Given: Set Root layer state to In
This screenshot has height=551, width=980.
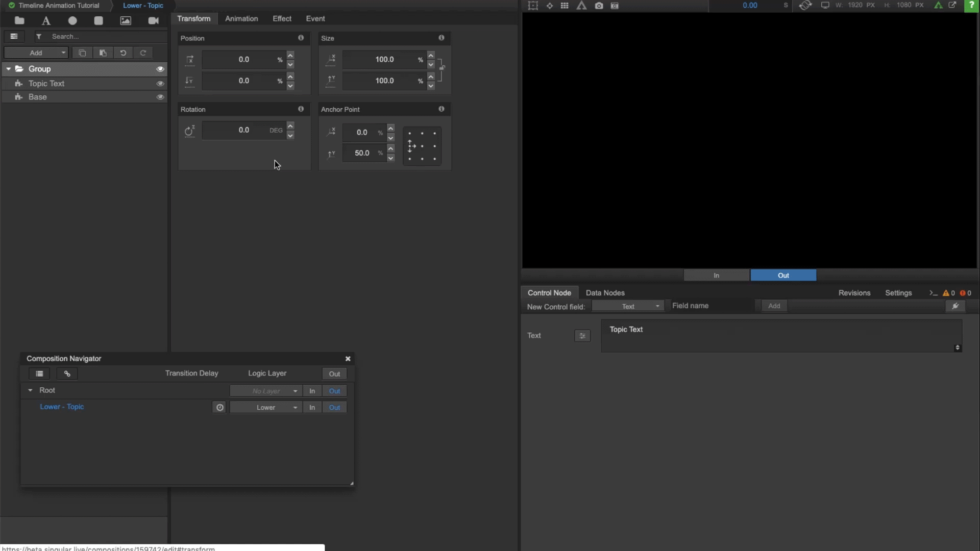Looking at the screenshot, I should click(x=312, y=391).
